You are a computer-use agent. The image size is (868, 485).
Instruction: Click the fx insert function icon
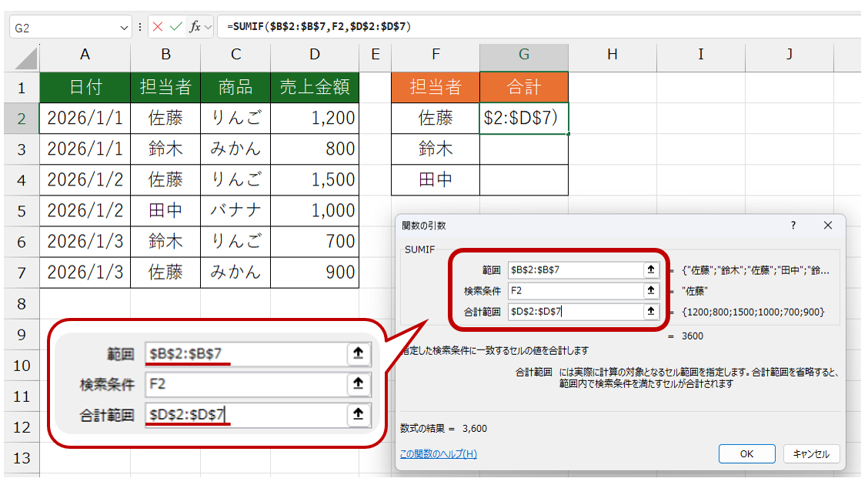195,27
